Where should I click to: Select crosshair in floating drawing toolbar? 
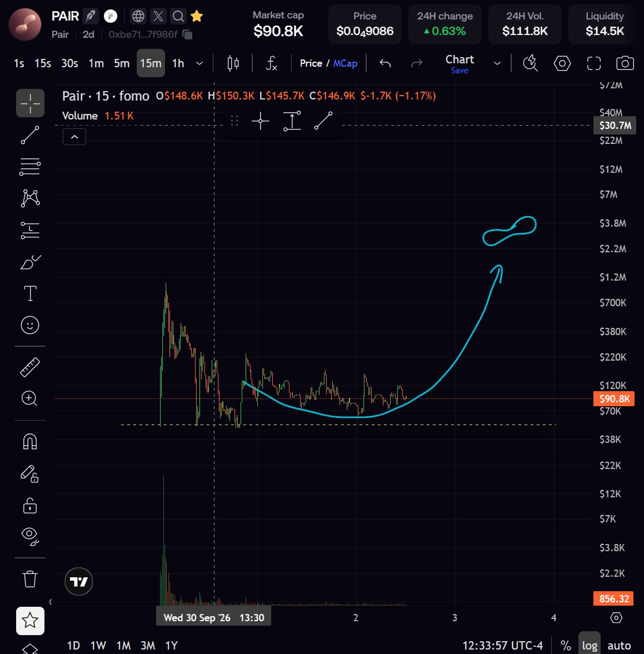coord(261,121)
